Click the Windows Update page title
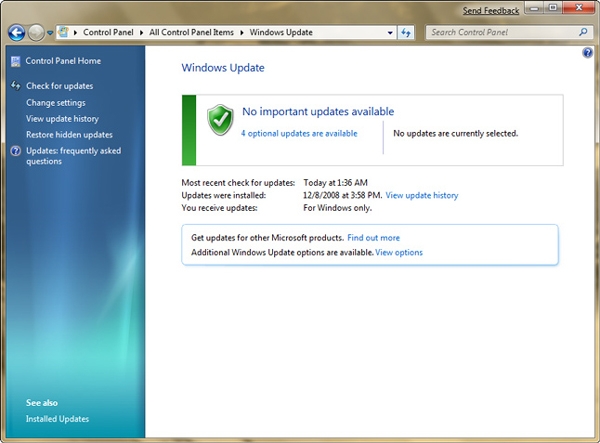The width and height of the screenshot is (600, 443). [x=223, y=68]
